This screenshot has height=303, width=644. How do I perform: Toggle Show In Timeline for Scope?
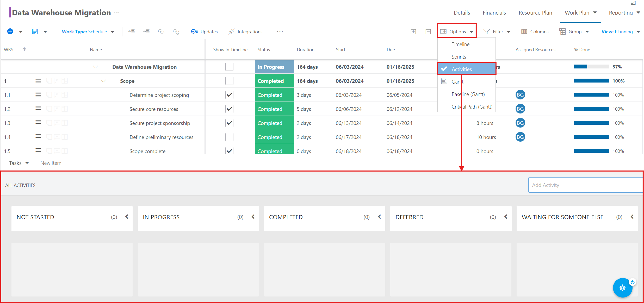(229, 81)
